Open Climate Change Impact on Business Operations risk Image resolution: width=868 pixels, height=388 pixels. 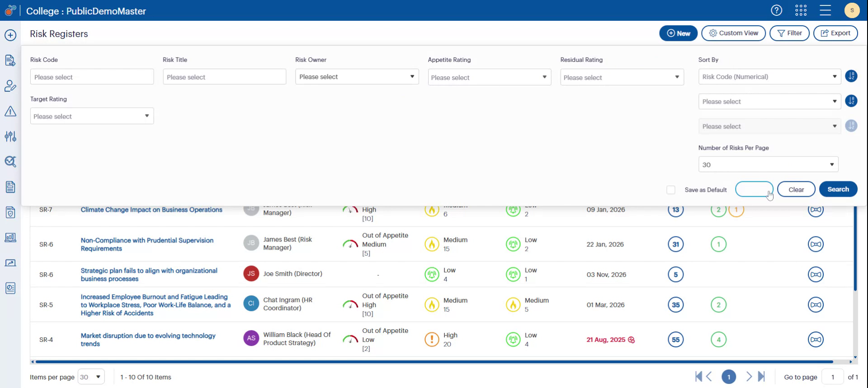tap(151, 210)
